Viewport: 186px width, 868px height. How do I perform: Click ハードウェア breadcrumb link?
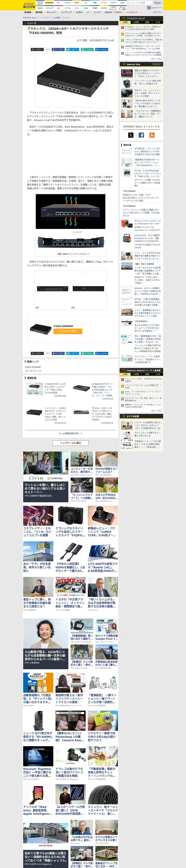point(45,18)
